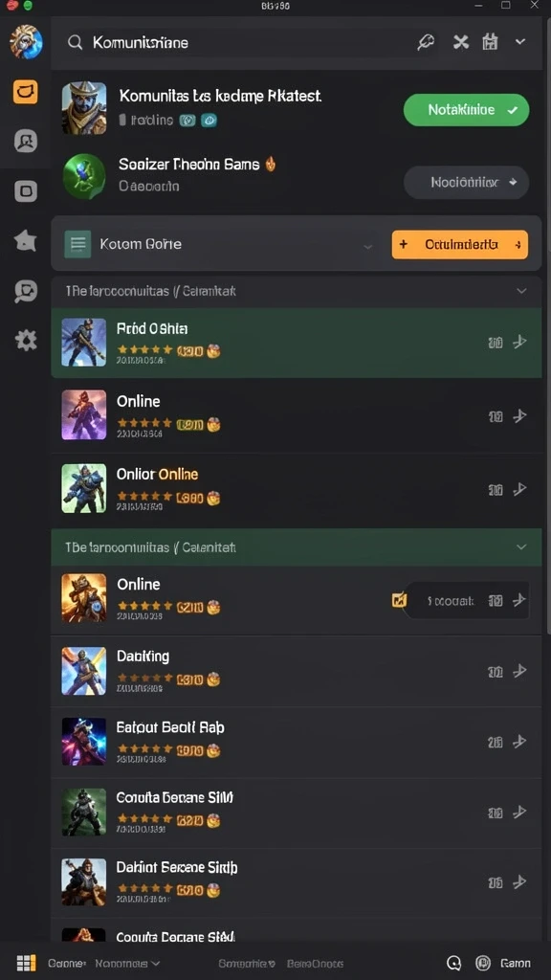Open the grid apps icon at bottom left
This screenshot has height=980, width=551.
tap(26, 963)
